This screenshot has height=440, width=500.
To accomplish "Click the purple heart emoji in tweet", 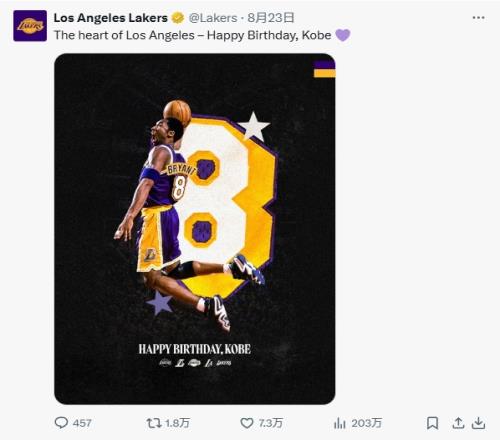I will pos(343,35).
